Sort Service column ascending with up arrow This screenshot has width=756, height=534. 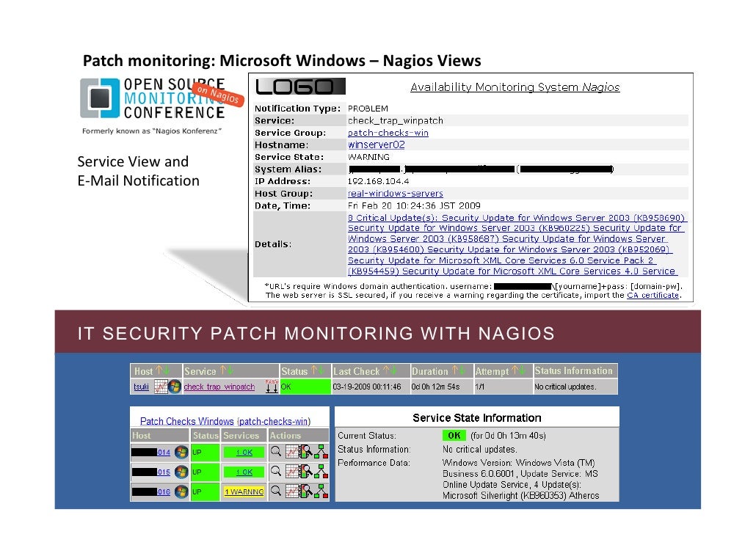click(x=222, y=370)
